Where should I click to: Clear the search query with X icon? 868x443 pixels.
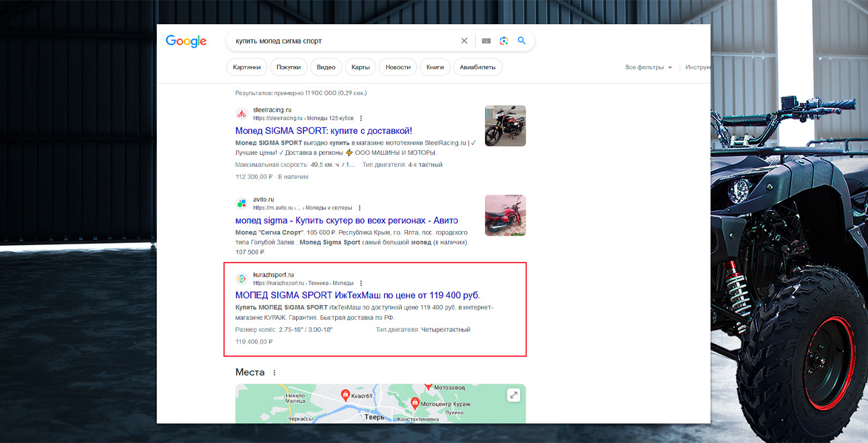[464, 41]
